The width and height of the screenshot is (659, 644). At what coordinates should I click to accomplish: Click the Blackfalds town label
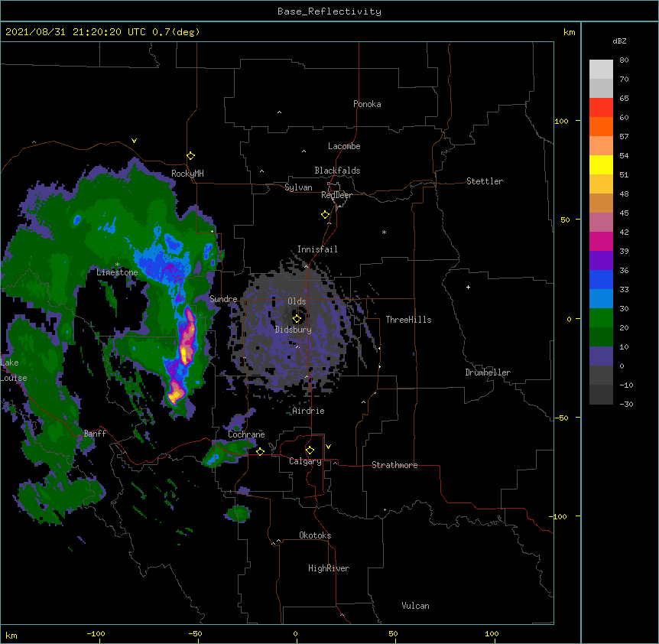tap(337, 171)
